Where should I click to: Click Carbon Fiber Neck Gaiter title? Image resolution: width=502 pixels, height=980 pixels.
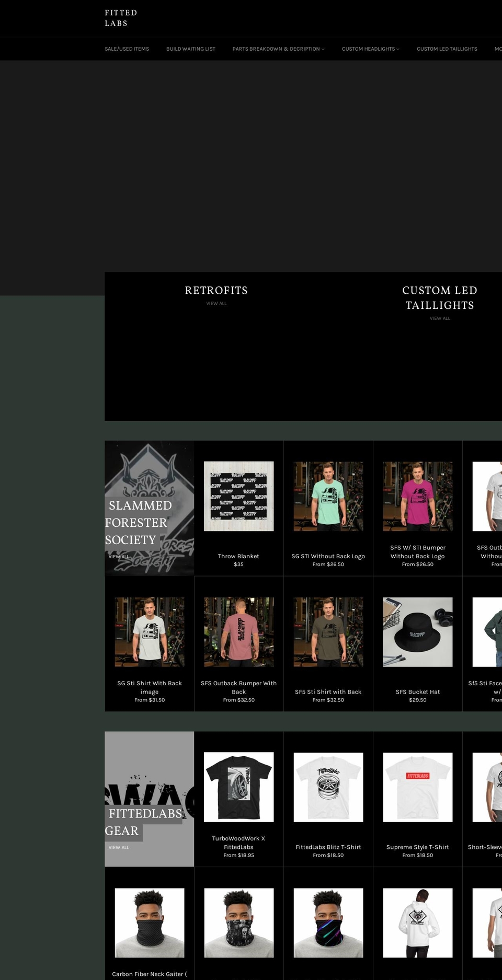coord(150,974)
